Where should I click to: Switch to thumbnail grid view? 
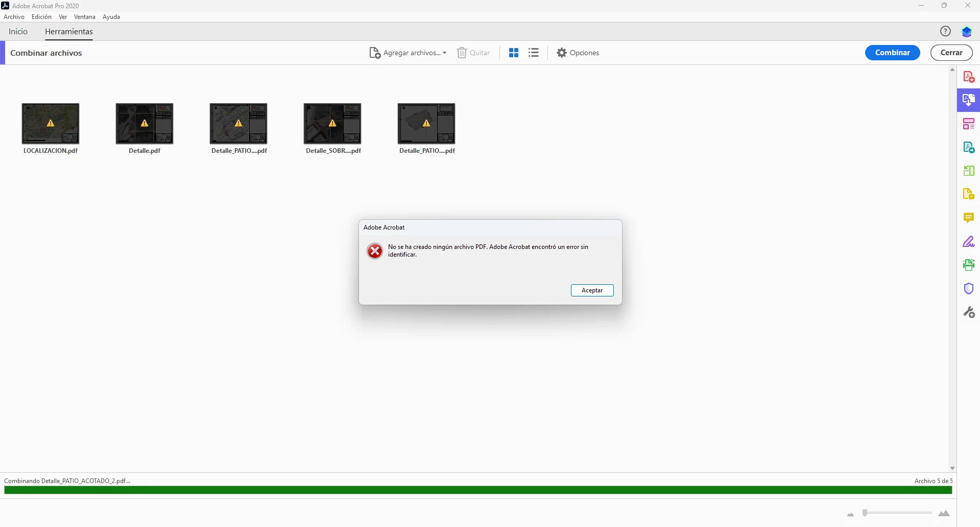coord(514,53)
